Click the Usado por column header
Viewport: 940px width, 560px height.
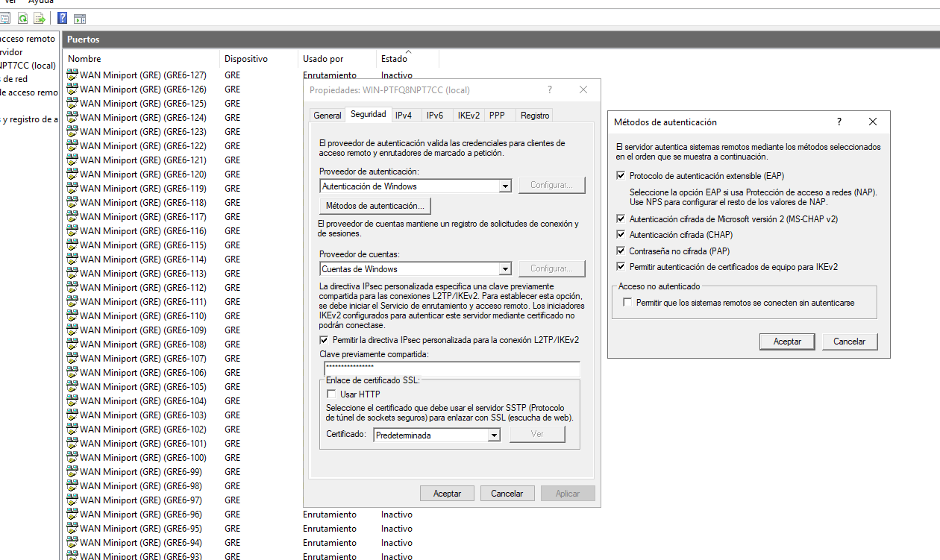[x=338, y=58]
